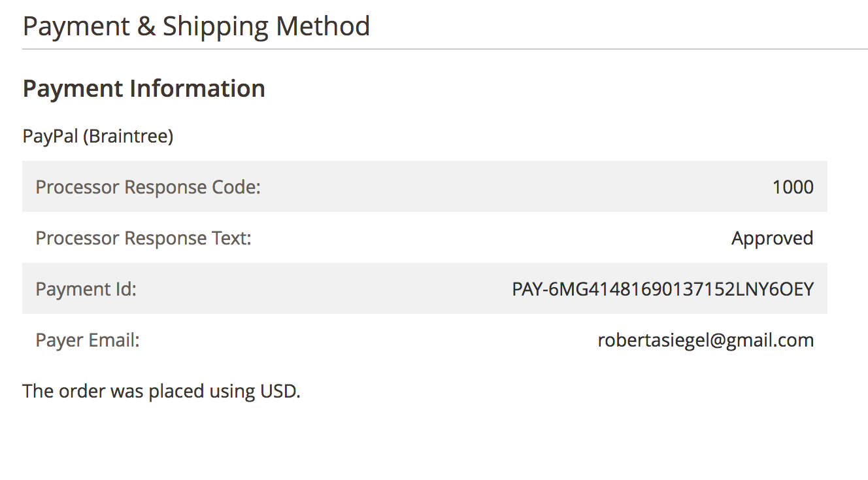
Task: Select the Approved response value
Action: point(772,238)
